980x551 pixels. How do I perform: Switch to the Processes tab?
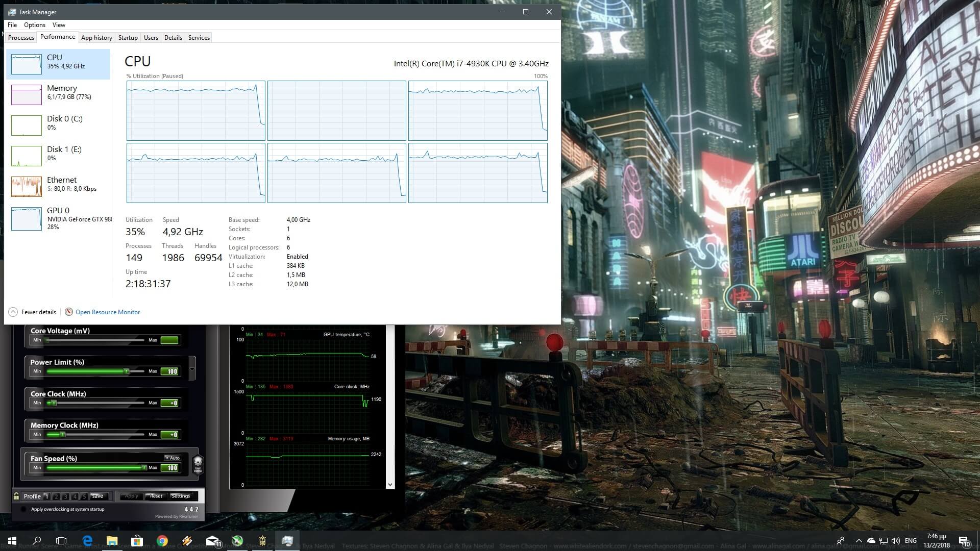pos(21,38)
